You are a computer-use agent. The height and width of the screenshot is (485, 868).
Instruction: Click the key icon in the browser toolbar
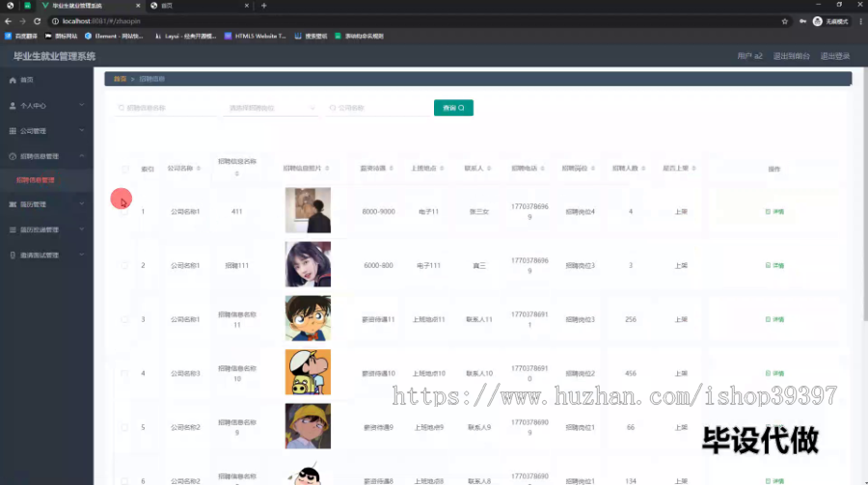click(x=802, y=21)
